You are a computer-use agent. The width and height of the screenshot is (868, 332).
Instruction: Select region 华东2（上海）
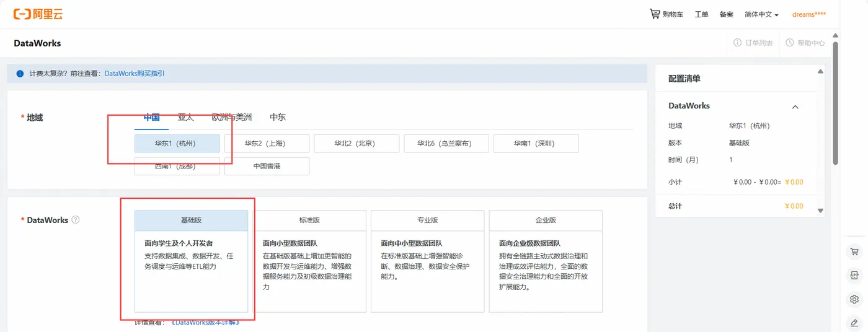pyautogui.click(x=267, y=143)
